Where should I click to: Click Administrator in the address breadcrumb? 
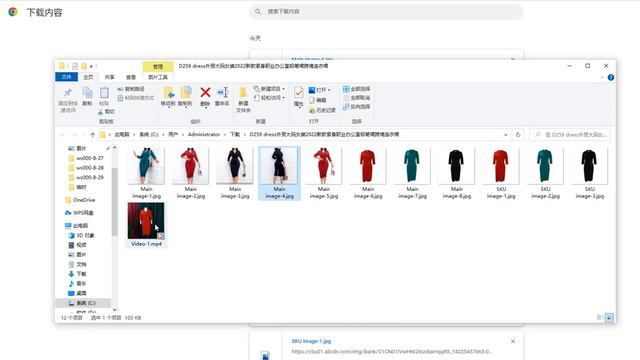pyautogui.click(x=204, y=134)
